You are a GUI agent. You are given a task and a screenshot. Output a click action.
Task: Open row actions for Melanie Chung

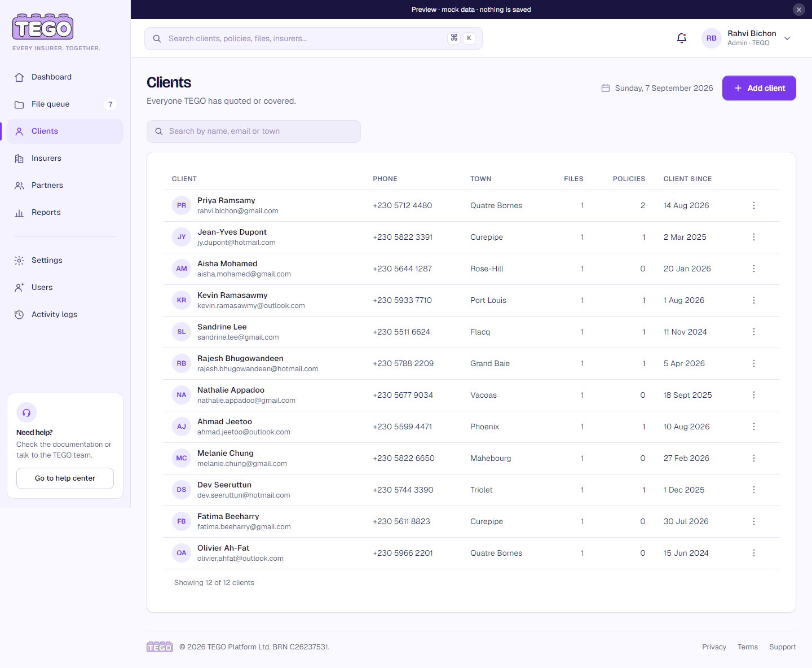coord(753,458)
